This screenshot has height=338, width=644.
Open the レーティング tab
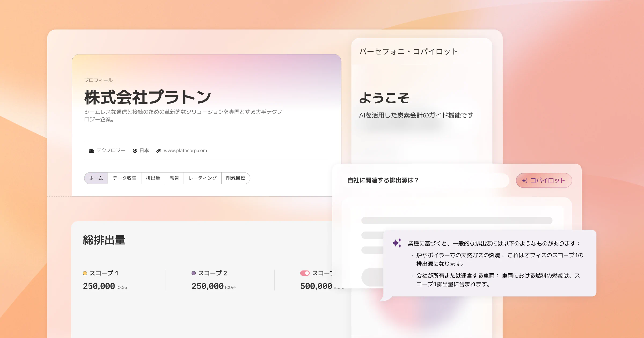pos(203,178)
